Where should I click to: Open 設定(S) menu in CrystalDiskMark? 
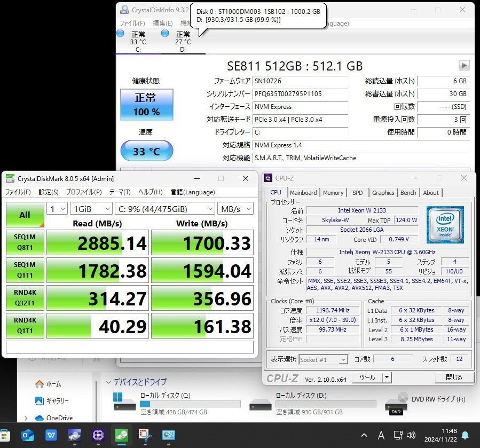(x=49, y=192)
